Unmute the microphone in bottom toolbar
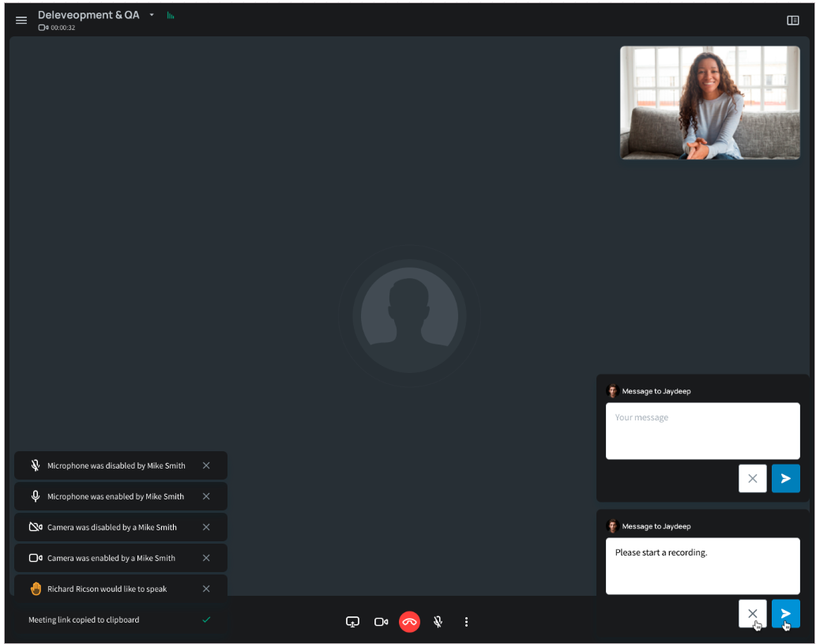 click(438, 622)
